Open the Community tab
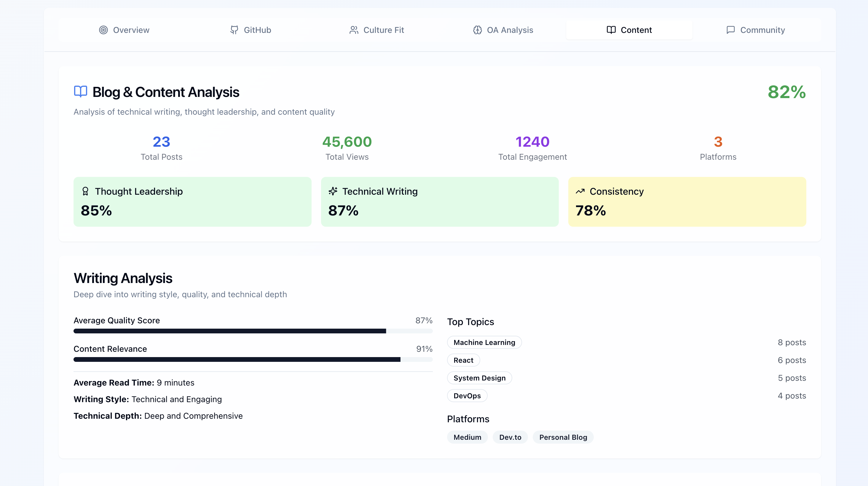Screen dimensions: 868x486 coord(755,30)
